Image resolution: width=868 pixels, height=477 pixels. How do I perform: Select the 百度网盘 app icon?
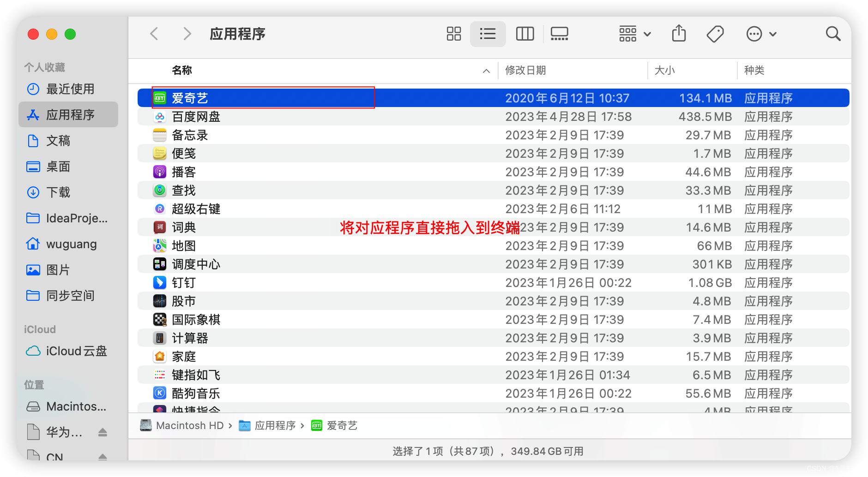pyautogui.click(x=160, y=116)
